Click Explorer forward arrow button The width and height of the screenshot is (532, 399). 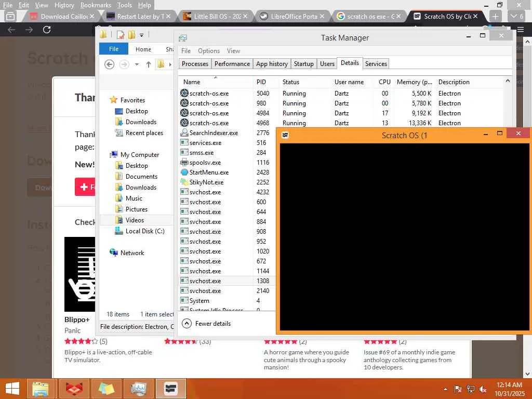point(124,64)
